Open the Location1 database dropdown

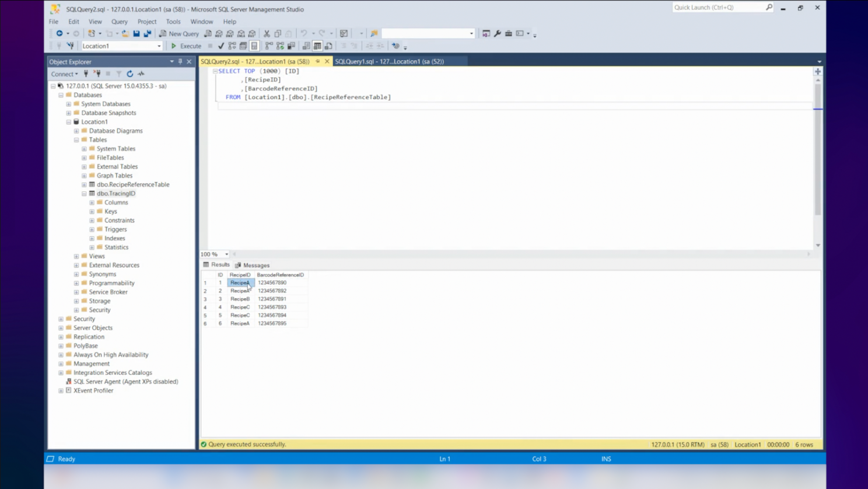pyautogui.click(x=159, y=46)
